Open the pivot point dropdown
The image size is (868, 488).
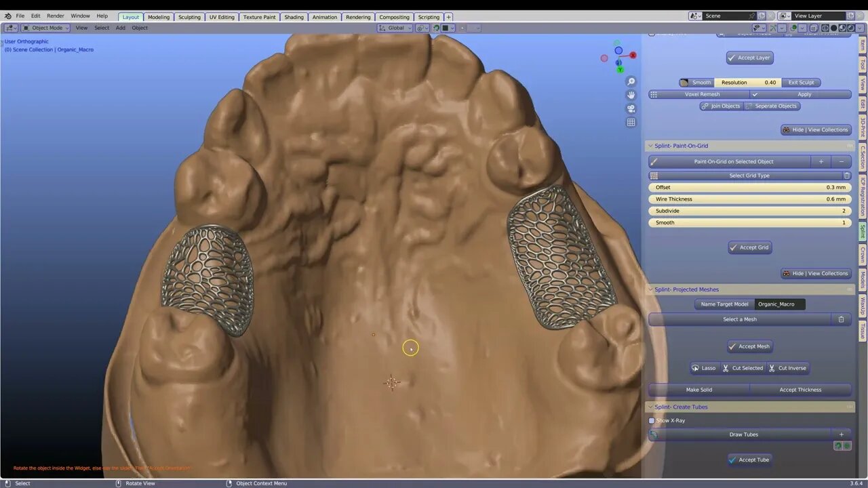coord(422,28)
